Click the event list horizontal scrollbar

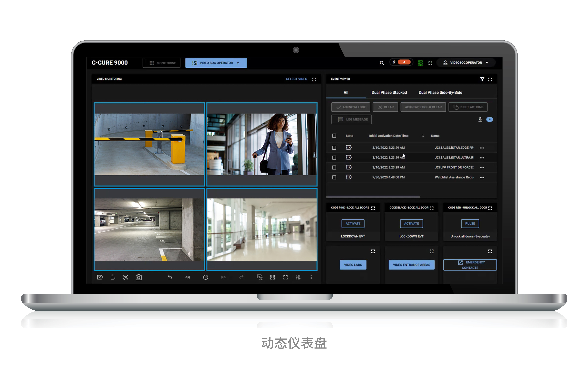pyautogui.click(x=373, y=197)
